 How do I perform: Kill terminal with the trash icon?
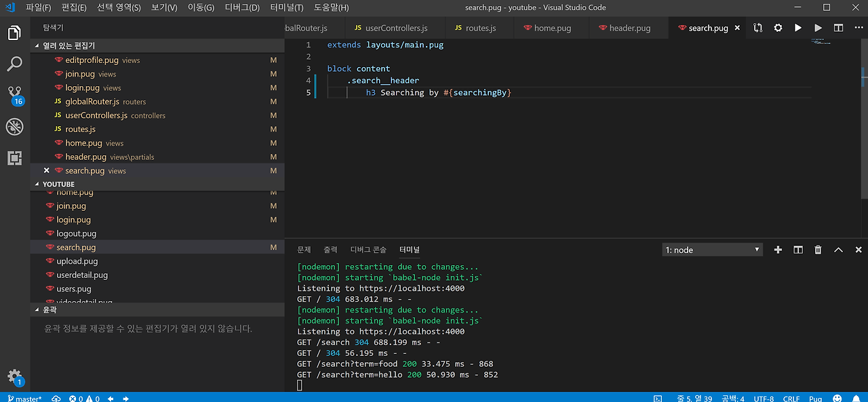point(818,249)
